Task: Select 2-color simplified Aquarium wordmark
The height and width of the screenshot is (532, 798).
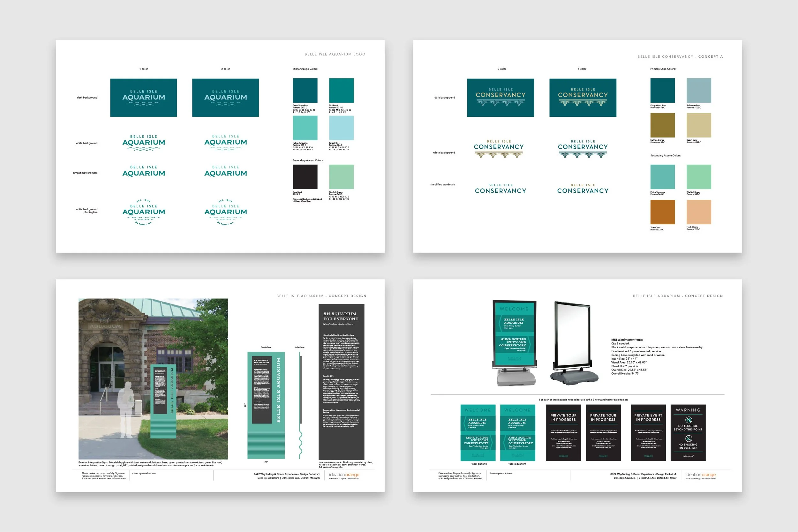Action: pos(226,171)
